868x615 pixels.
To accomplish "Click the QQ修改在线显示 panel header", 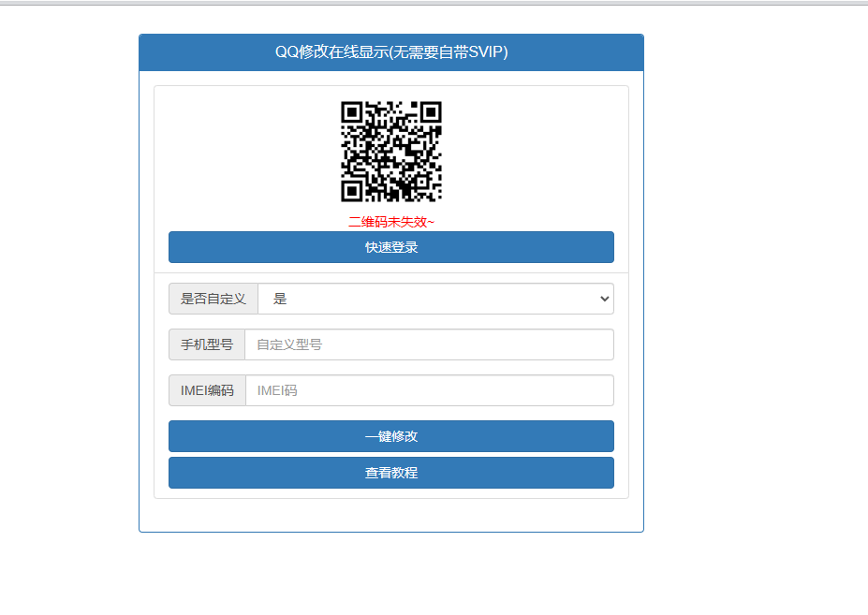I will pyautogui.click(x=390, y=52).
